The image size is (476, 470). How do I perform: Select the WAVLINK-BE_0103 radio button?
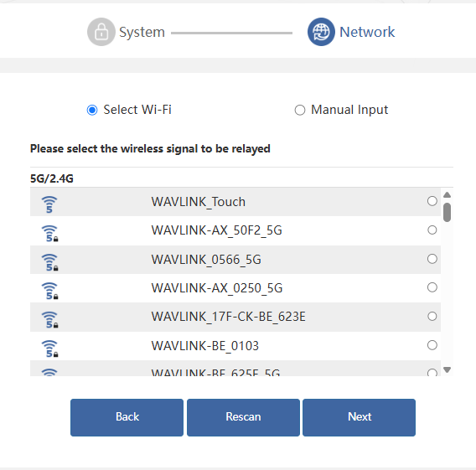[432, 345]
